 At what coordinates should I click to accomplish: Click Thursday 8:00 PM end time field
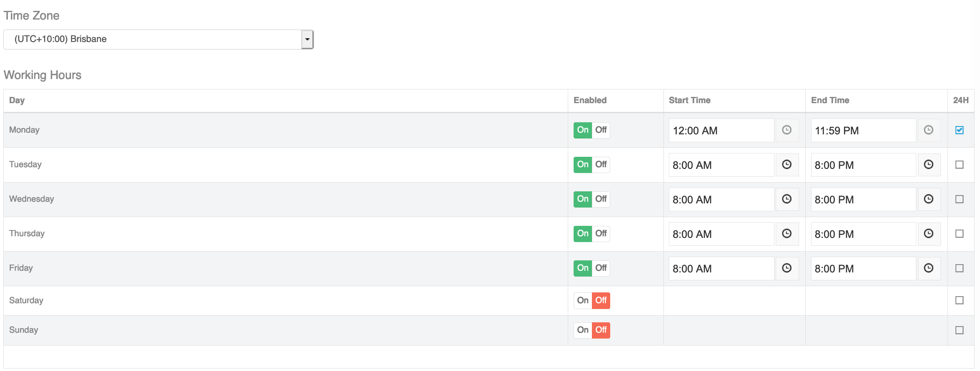click(864, 234)
